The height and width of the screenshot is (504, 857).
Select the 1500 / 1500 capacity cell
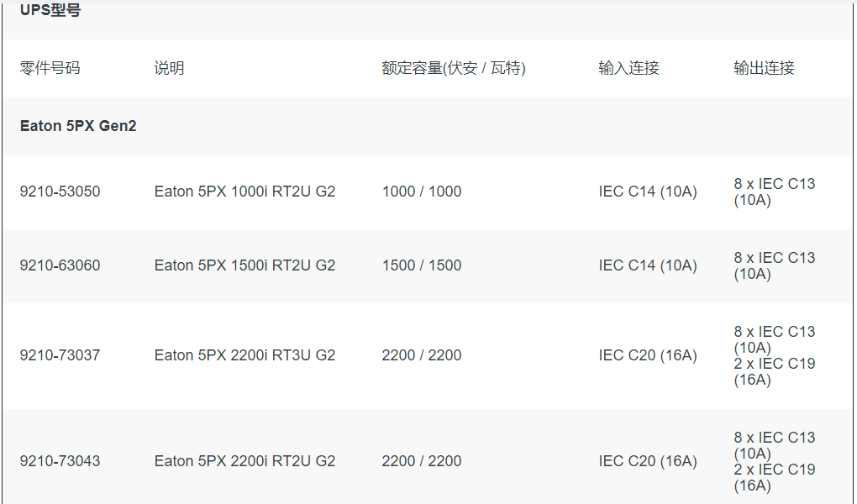pos(422,265)
